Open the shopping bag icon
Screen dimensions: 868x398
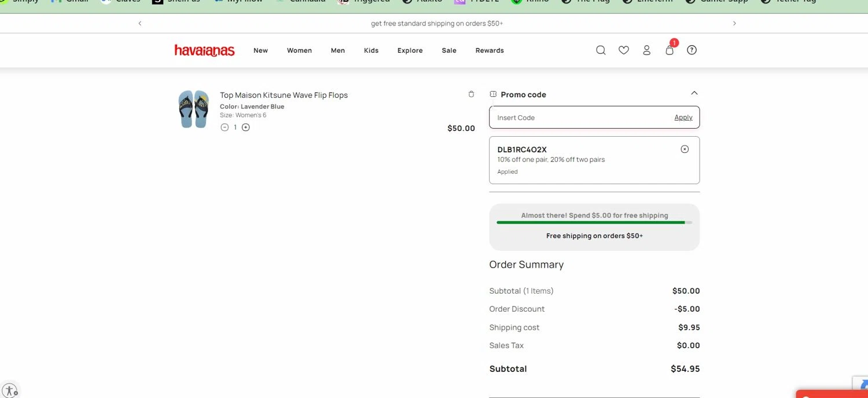click(670, 50)
